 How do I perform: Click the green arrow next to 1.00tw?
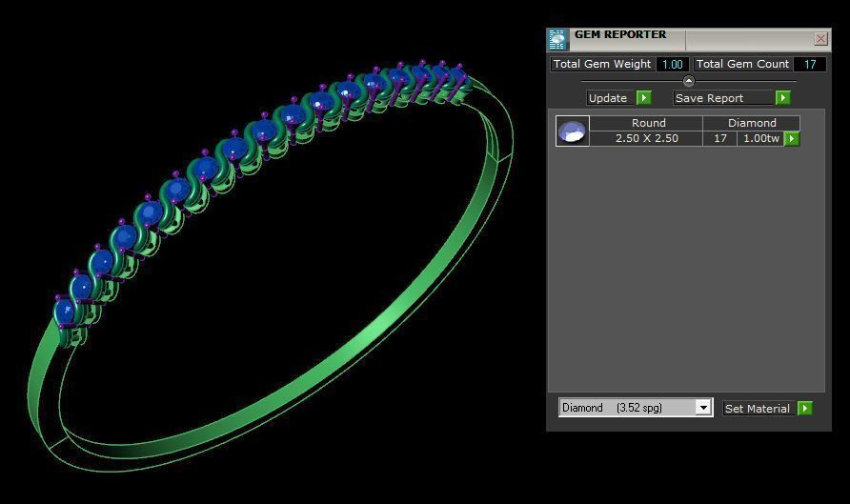[x=792, y=139]
